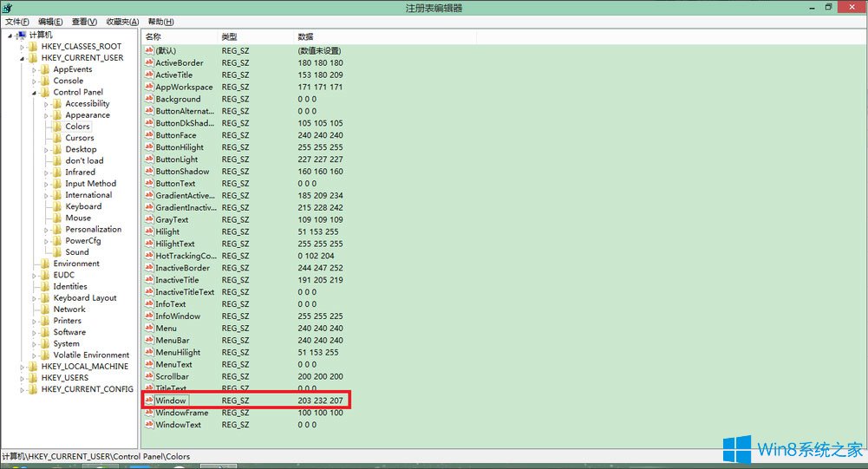
Task: Click the computer icon beside 计算机
Action: click(21, 35)
